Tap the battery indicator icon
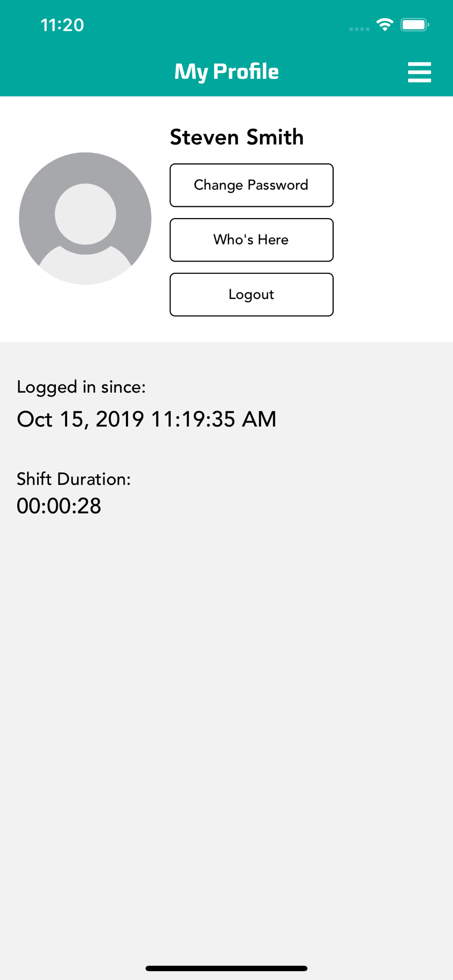This screenshot has width=453, height=980. pos(414,24)
